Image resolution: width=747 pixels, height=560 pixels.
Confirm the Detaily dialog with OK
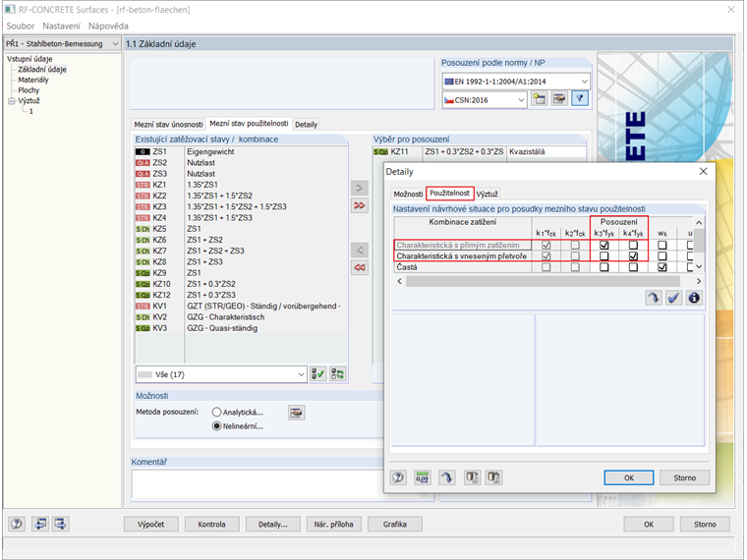tap(629, 477)
